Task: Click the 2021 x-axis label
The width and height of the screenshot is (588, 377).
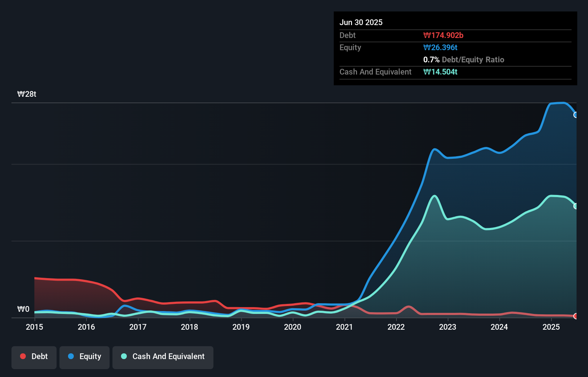Action: coord(344,327)
